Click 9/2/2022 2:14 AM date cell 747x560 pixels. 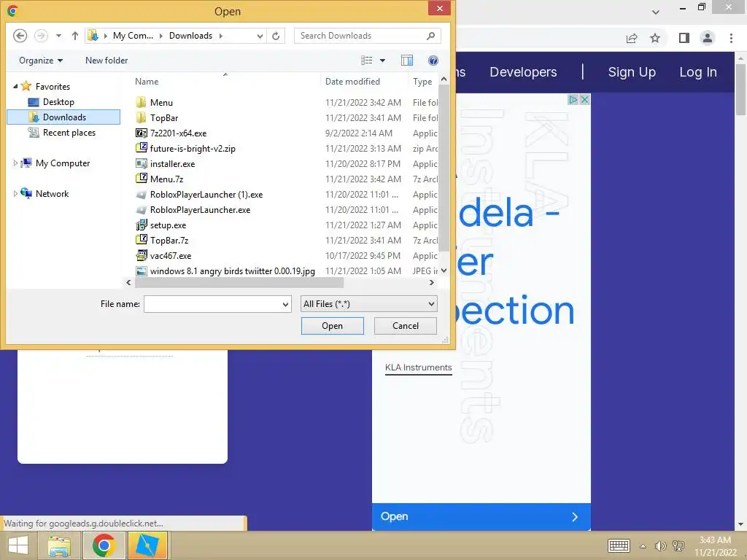[359, 133]
